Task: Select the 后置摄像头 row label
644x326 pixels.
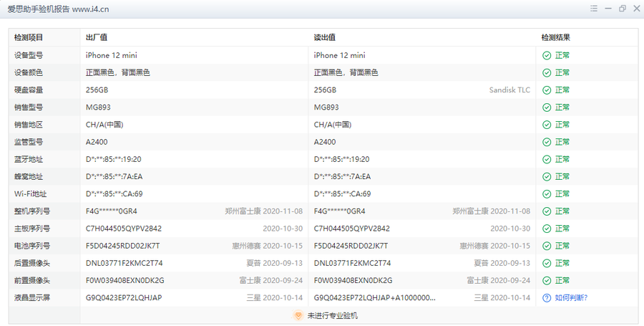Action: (x=32, y=263)
